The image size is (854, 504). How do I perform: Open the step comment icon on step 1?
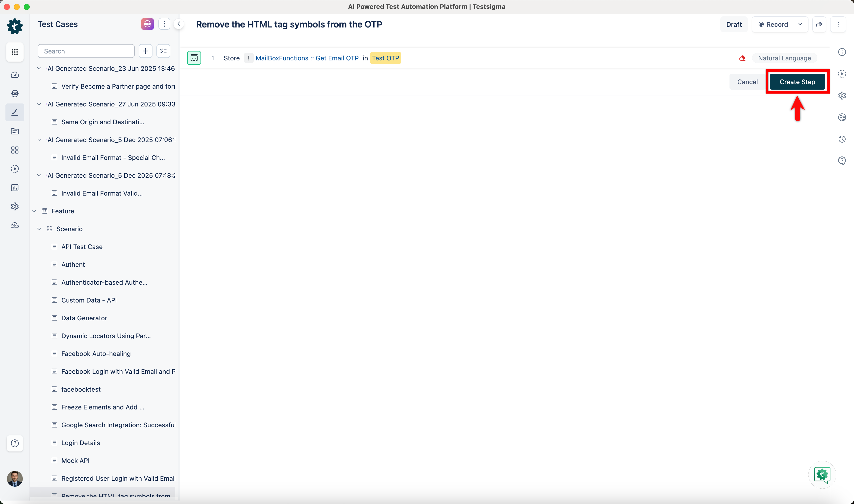(x=194, y=58)
